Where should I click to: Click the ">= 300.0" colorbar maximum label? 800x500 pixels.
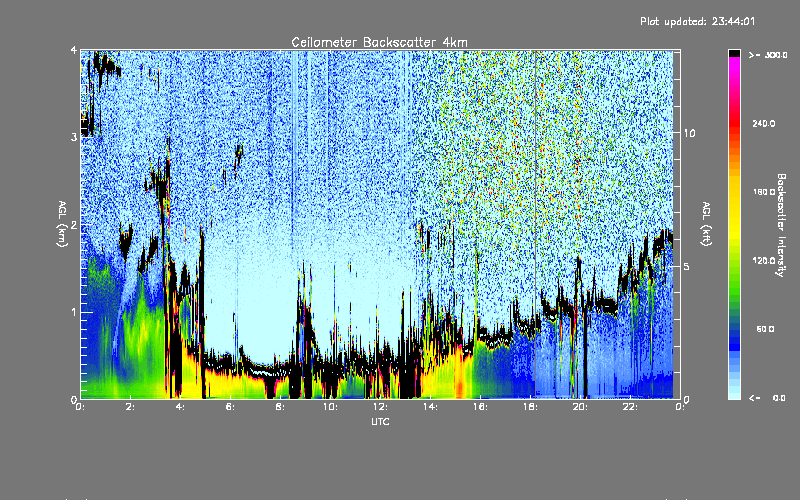click(768, 55)
